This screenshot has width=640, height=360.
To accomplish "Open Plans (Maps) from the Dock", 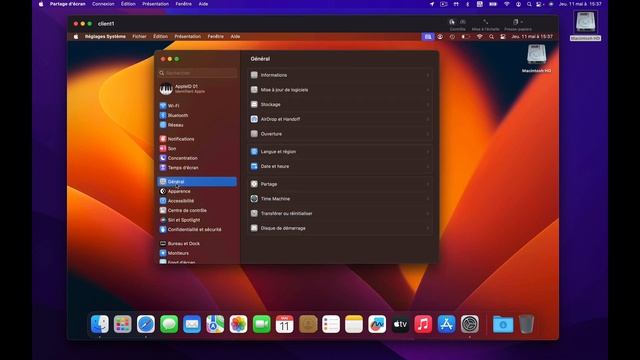I will [215, 324].
